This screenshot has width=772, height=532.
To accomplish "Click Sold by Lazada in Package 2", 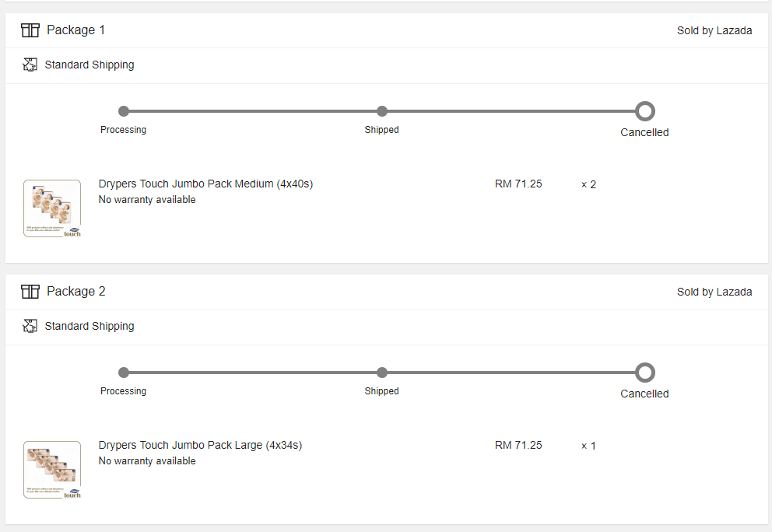I will (714, 292).
